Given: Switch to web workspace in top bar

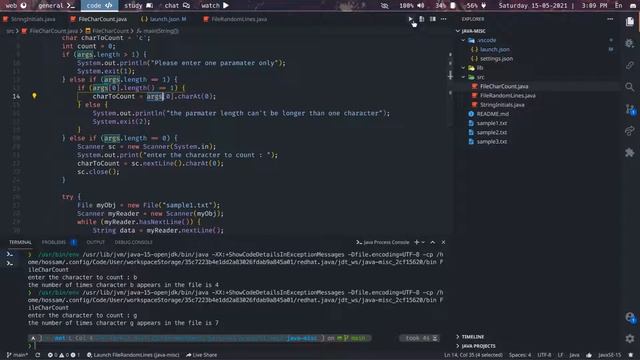Looking at the screenshot, I should [16, 6].
